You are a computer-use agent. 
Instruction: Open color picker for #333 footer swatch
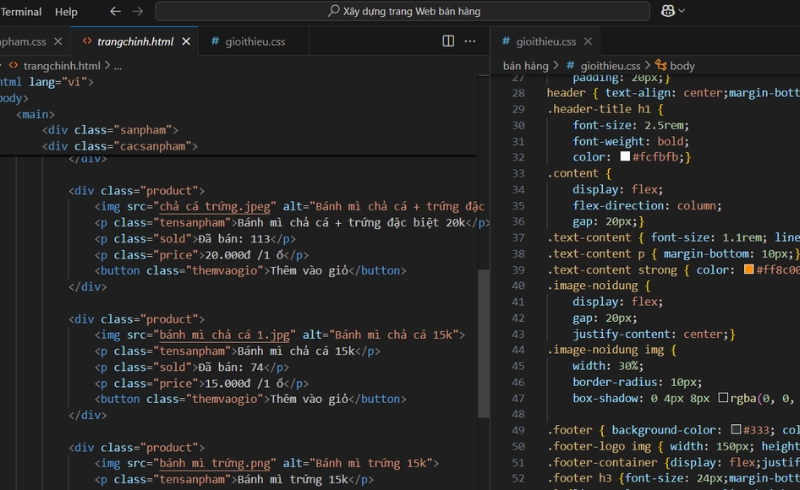(x=735, y=429)
